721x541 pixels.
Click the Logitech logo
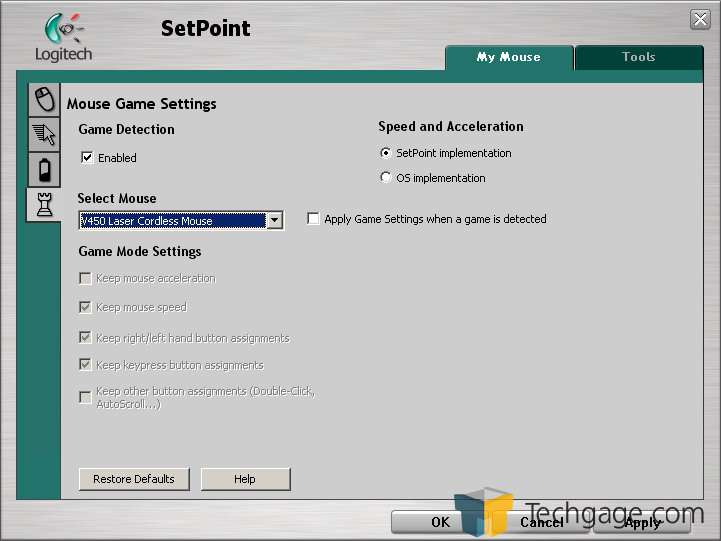point(63,38)
